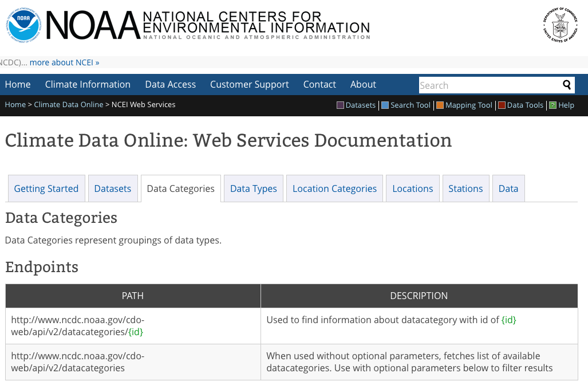
Task: Click the Department of Commerce seal
Action: pyautogui.click(x=559, y=25)
